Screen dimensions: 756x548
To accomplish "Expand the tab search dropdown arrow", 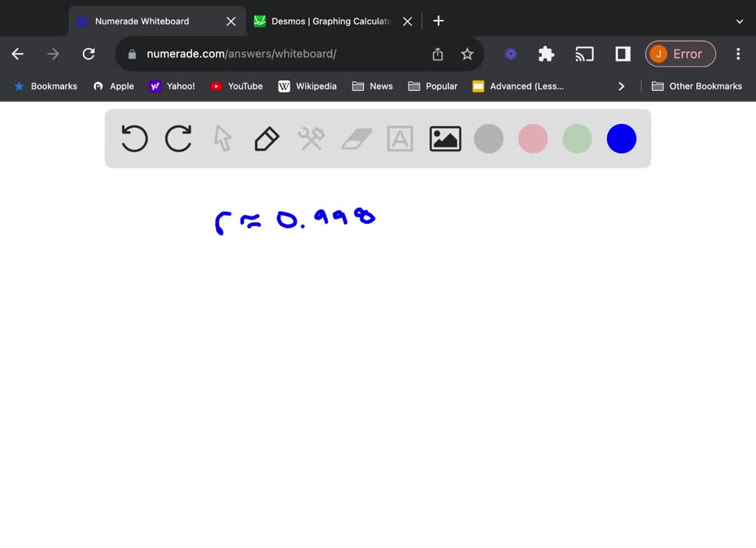I will click(x=739, y=21).
